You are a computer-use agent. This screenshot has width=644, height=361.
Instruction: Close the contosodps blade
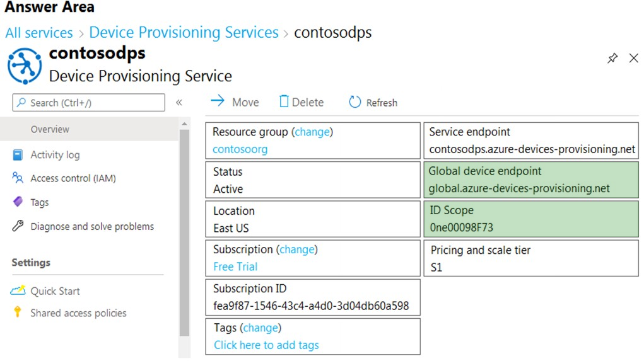634,58
